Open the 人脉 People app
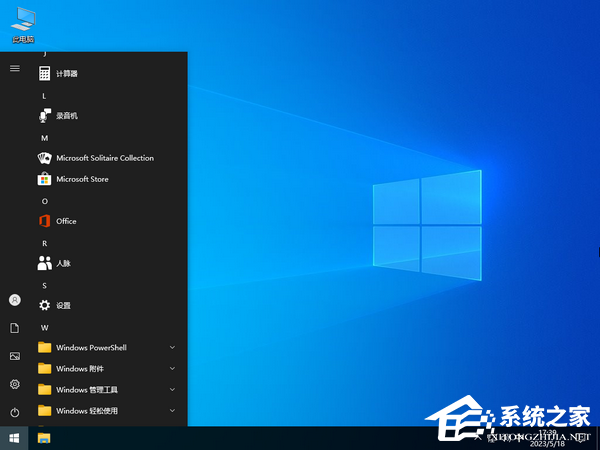Viewport: 600px width, 450px height. 63,263
